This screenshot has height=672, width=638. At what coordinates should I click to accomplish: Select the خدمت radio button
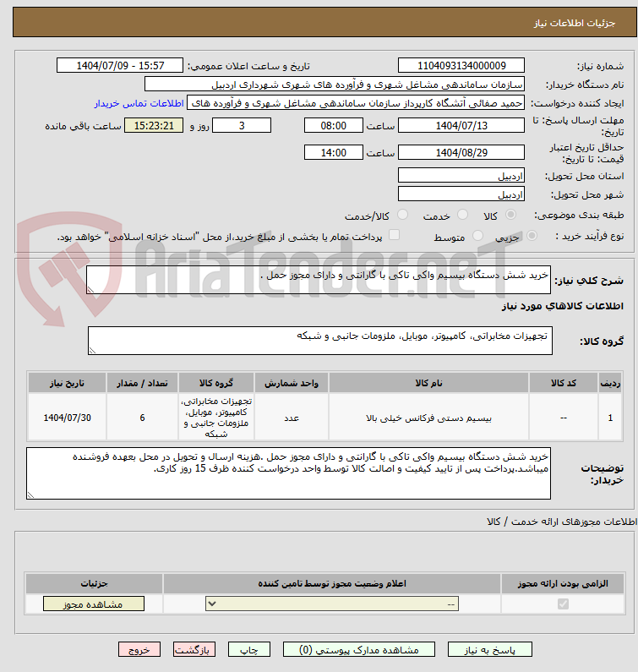(462, 215)
